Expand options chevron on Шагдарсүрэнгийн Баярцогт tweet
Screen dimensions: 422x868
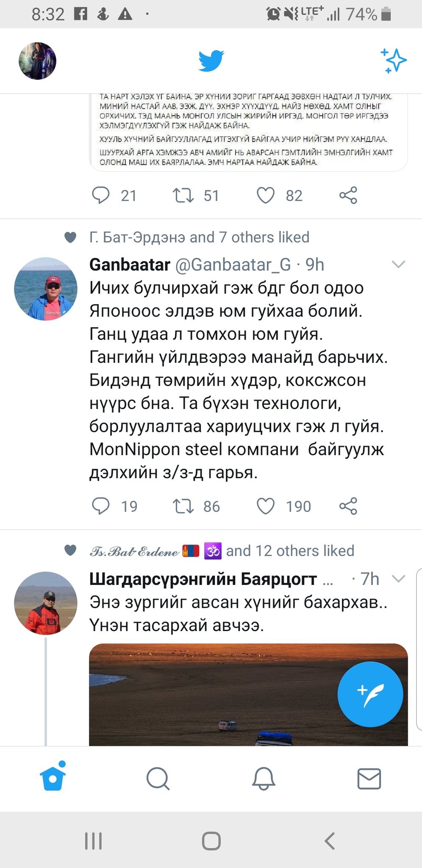[399, 579]
